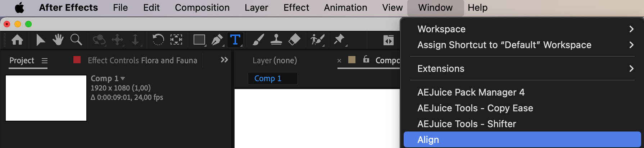
Task: Expand the hidden panel tabs overflow chevron
Action: pyautogui.click(x=224, y=60)
